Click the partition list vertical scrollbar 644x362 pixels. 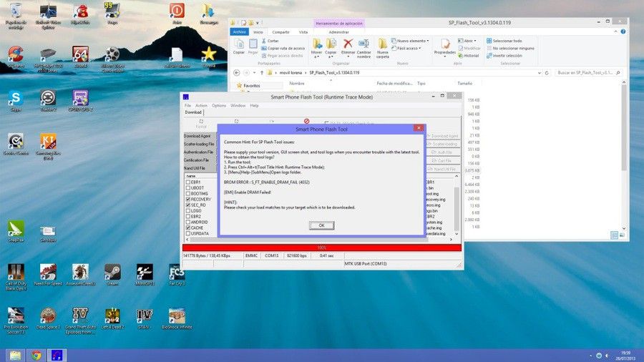pyautogui.click(x=457, y=205)
